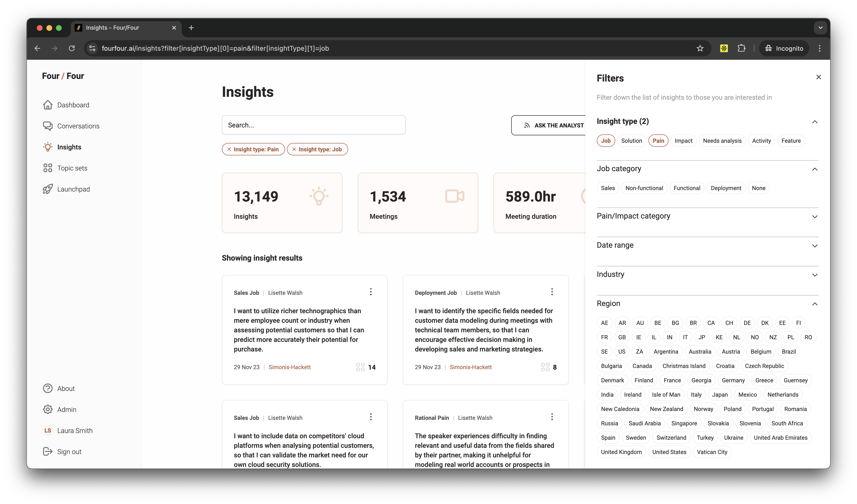Open the About menu item
The image size is (857, 504).
coord(66,388)
